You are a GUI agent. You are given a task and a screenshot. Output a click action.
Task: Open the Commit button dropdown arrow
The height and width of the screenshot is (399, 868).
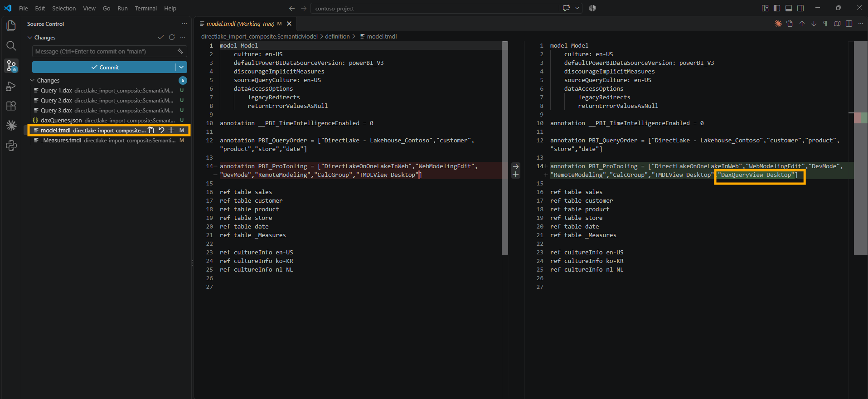tap(181, 67)
